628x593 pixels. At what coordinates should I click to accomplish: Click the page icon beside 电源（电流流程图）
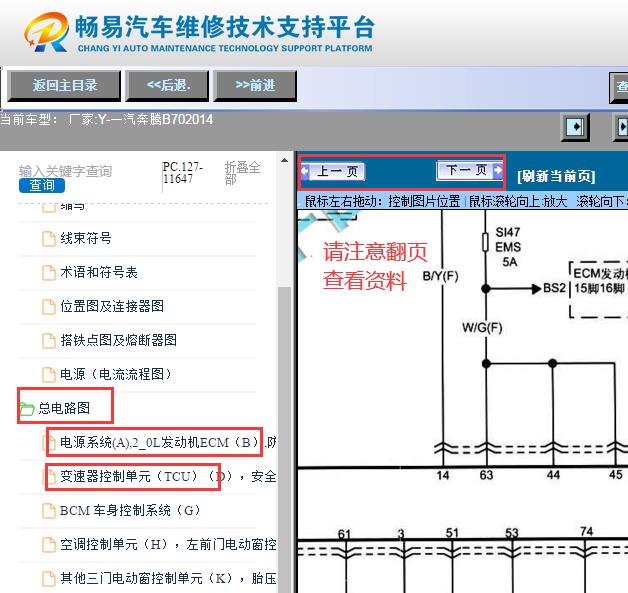[49, 375]
